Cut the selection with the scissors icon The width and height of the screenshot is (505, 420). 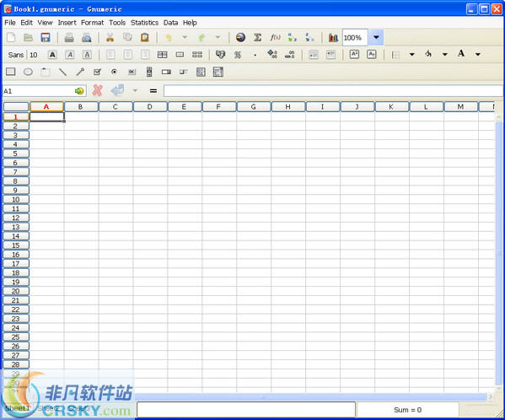(110, 37)
